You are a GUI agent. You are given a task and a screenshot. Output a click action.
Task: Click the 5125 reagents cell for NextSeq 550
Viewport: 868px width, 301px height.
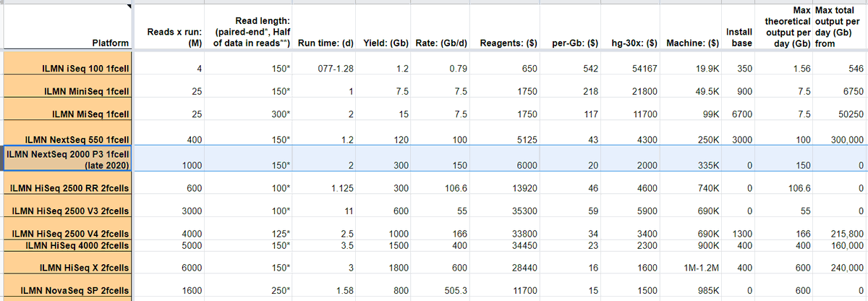click(506, 133)
